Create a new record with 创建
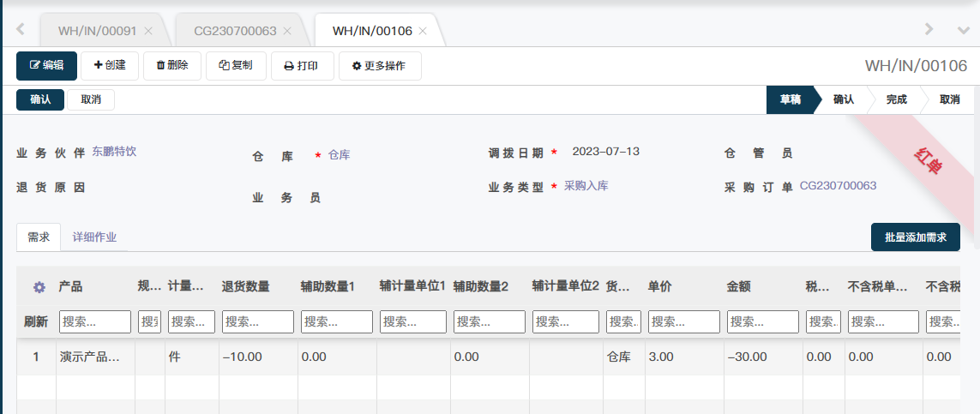 pyautogui.click(x=110, y=65)
